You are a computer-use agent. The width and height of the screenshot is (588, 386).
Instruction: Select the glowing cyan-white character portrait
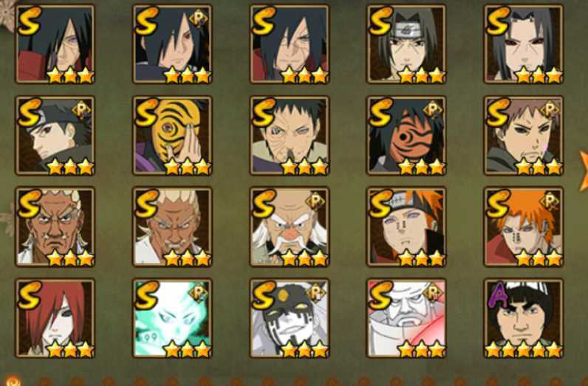click(172, 318)
